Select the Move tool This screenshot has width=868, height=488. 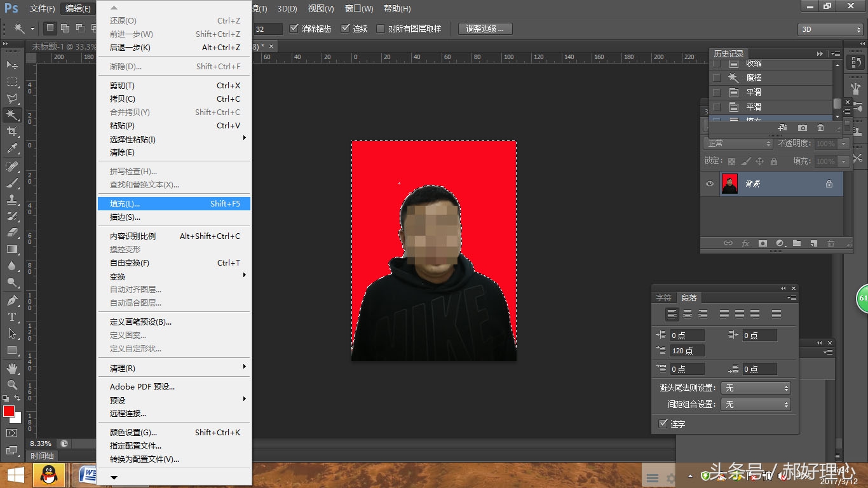[12, 65]
